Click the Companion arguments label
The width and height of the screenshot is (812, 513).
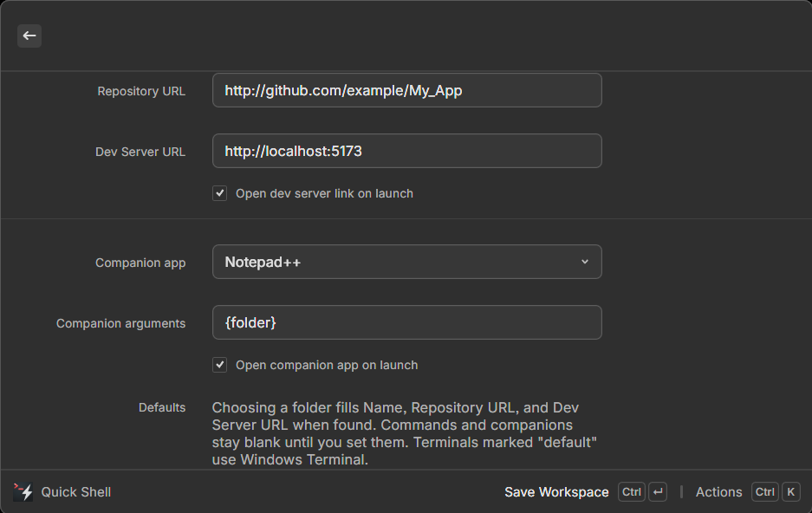(x=120, y=323)
